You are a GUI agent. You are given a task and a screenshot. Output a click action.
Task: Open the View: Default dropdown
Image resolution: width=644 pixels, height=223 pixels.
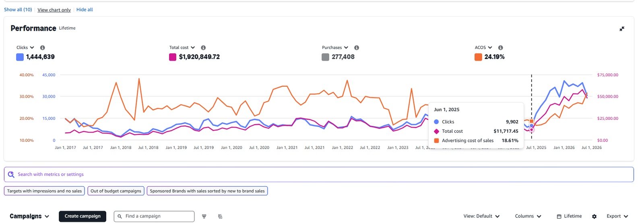pyautogui.click(x=481, y=216)
